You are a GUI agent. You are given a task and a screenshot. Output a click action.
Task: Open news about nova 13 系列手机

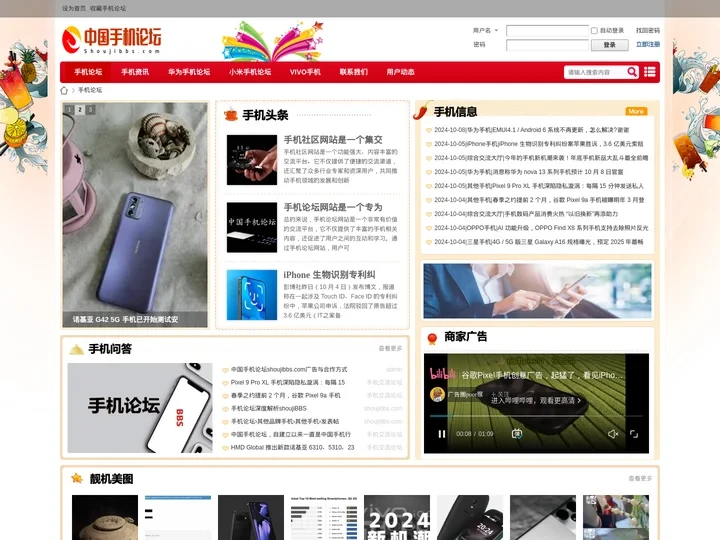[x=529, y=172]
